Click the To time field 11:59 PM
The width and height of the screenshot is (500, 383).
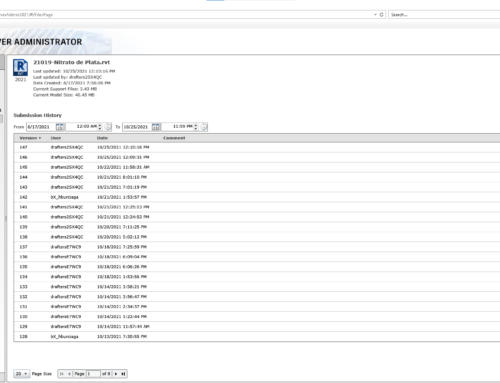tap(178, 127)
